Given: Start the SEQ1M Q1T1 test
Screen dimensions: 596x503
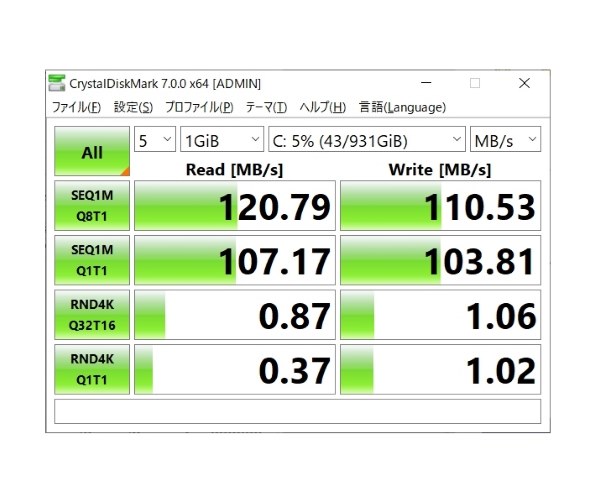Looking at the screenshot, I should point(92,260).
